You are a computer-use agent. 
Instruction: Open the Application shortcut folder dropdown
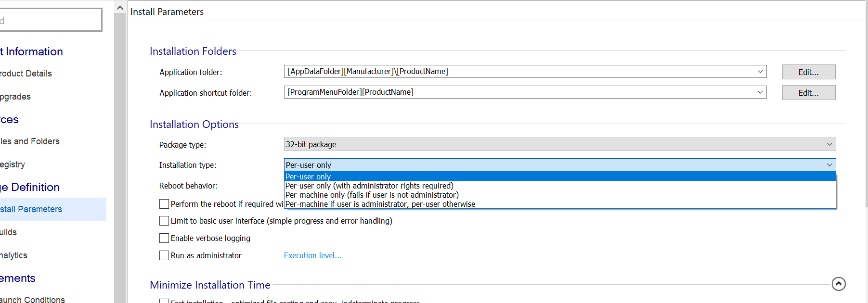click(760, 92)
